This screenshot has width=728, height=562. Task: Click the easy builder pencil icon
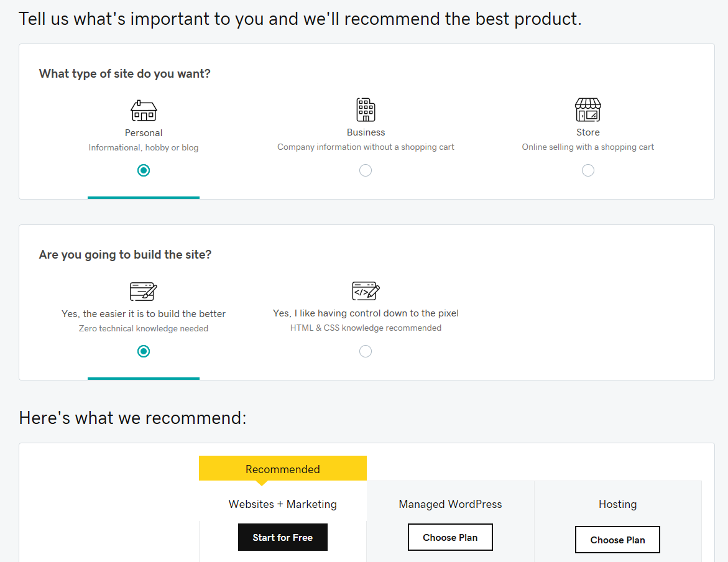144,291
